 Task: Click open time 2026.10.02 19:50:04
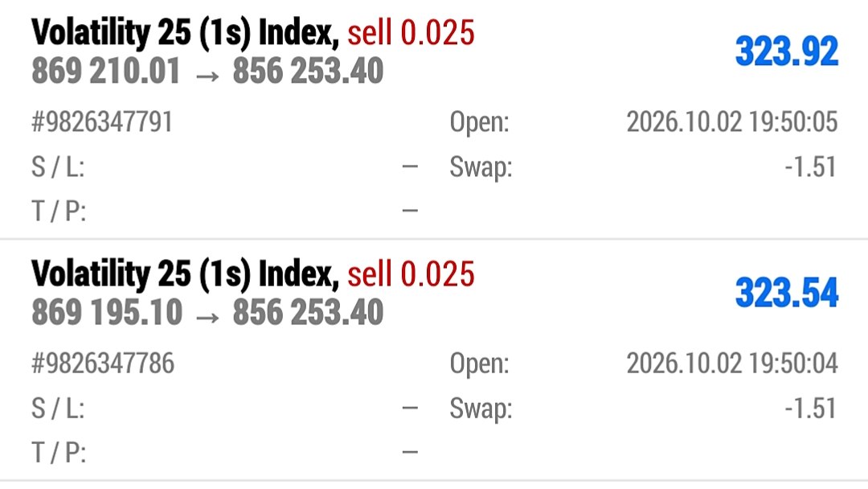(732, 364)
